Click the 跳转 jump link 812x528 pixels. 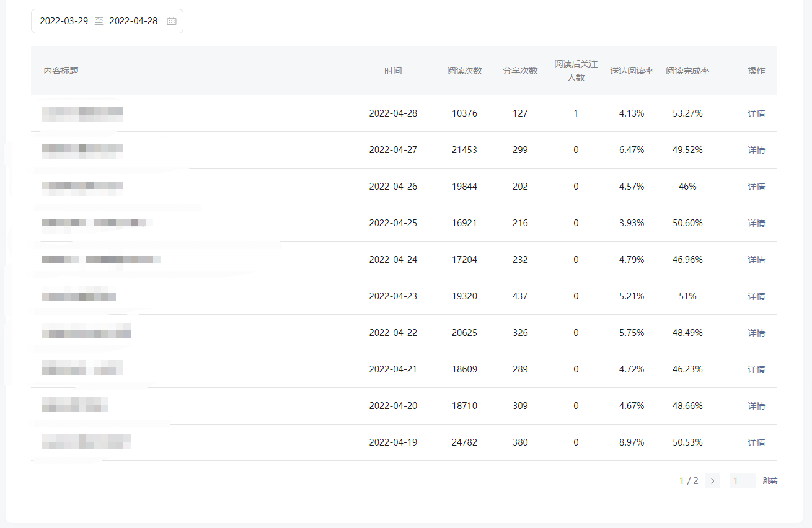[770, 481]
